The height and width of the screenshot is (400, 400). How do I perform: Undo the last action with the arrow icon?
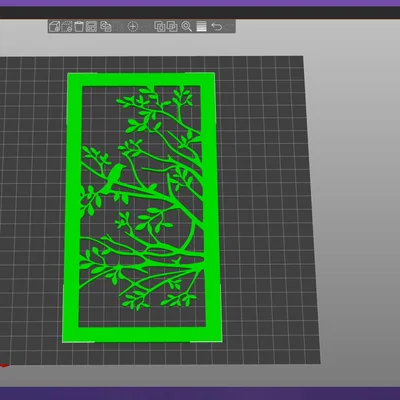[x=217, y=26]
